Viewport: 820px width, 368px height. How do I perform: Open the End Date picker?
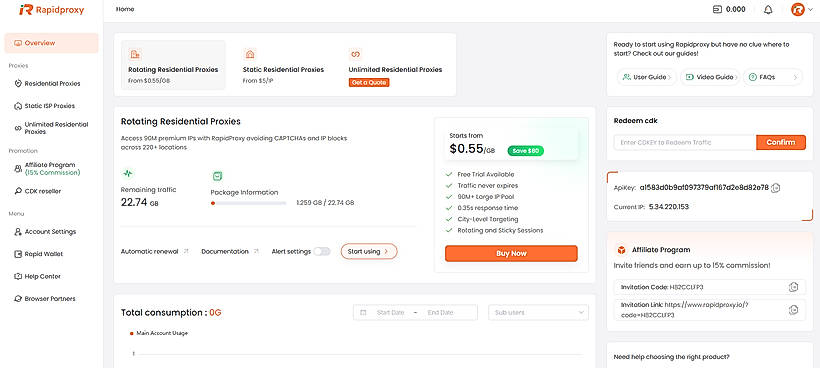[x=440, y=313]
